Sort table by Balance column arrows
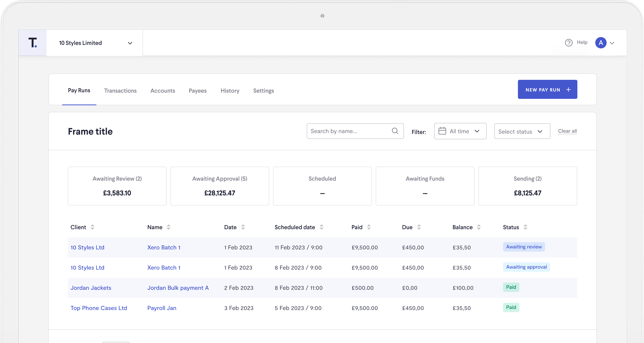Screen dimensions: 644x343 pos(478,227)
